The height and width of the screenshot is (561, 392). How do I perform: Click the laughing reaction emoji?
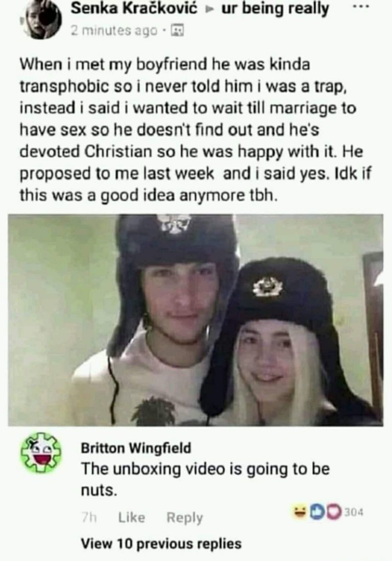pos(301,511)
